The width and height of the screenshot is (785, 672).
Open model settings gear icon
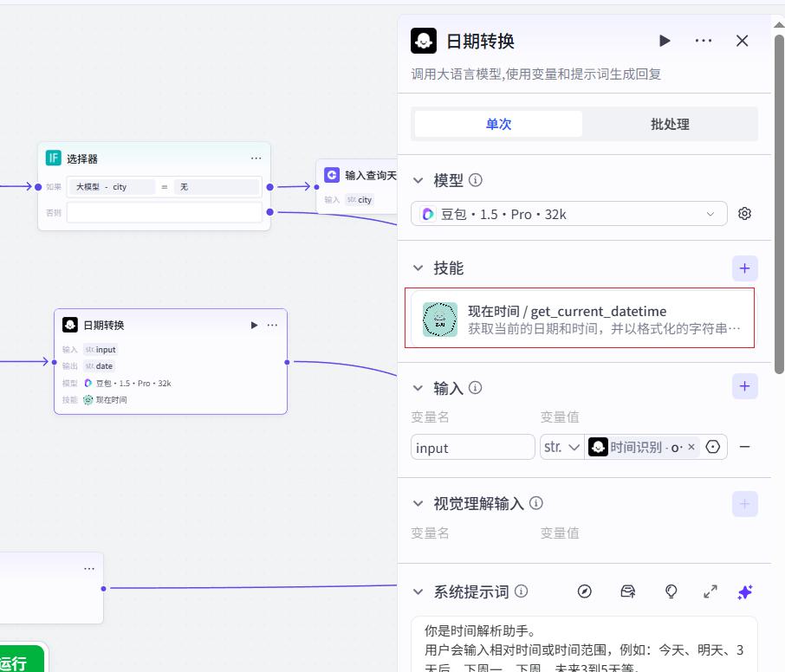tap(744, 214)
